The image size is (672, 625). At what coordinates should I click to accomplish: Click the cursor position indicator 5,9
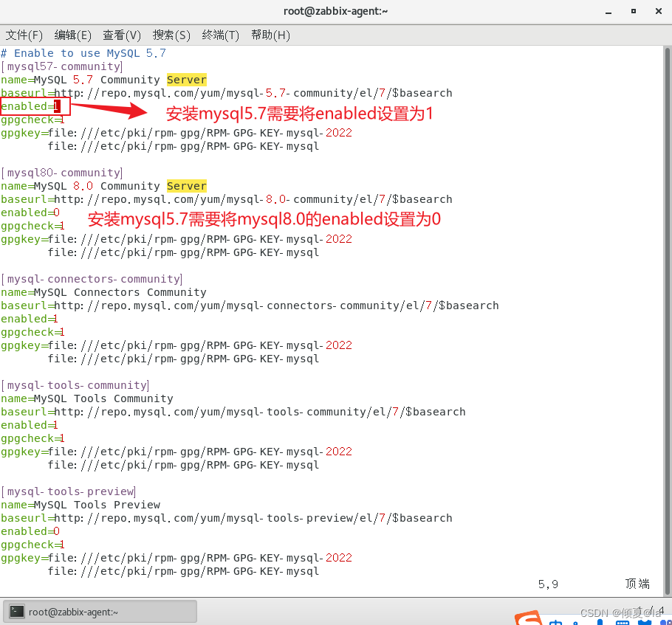(548, 584)
